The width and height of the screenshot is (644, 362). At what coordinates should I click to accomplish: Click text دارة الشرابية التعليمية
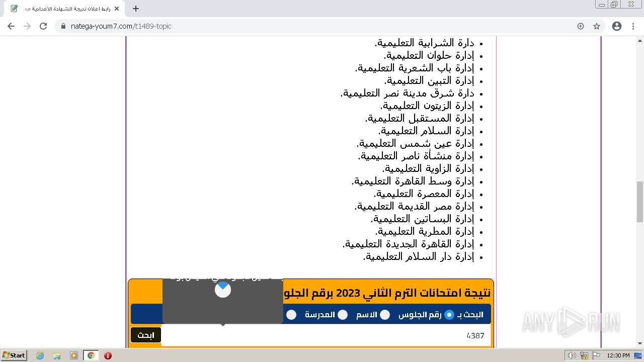pyautogui.click(x=425, y=43)
